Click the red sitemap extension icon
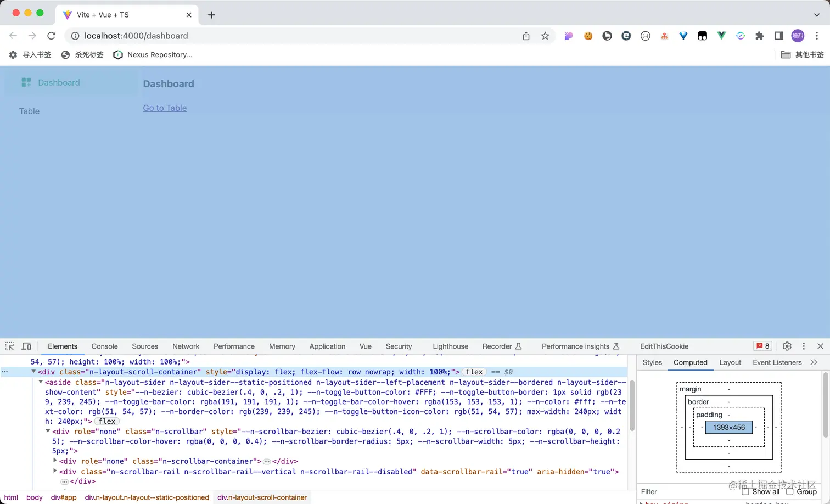The height and width of the screenshot is (504, 830). coord(664,36)
